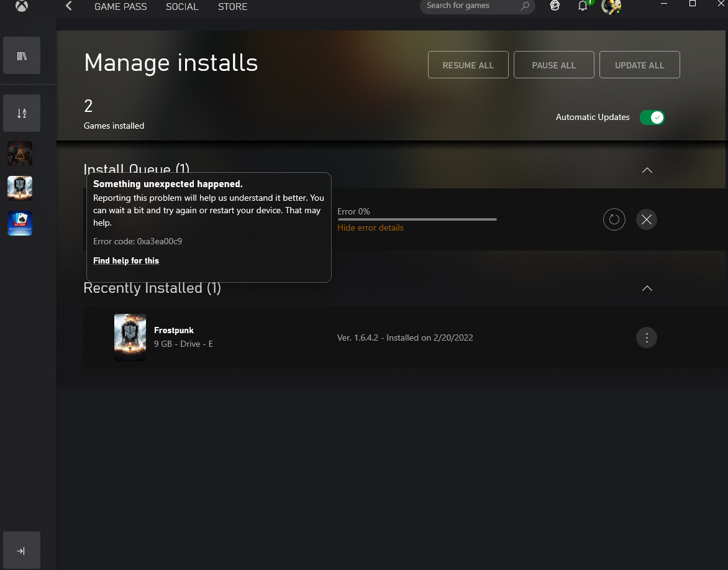This screenshot has width=728, height=570.
Task: Retry the failed install
Action: (x=614, y=219)
